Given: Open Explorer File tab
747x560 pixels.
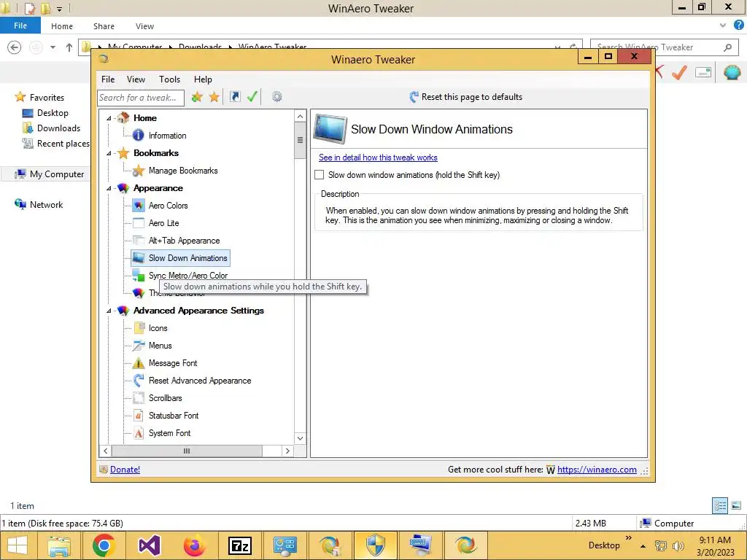Looking at the screenshot, I should point(20,26).
